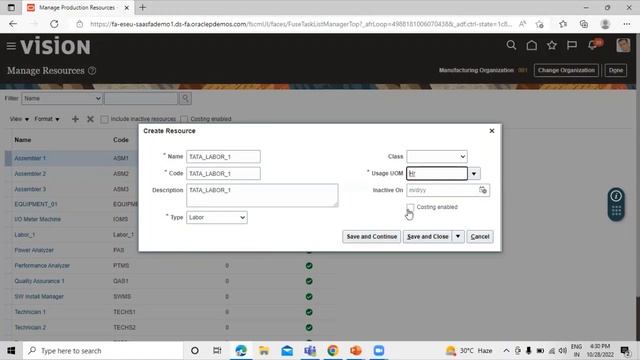The image size is (640, 360).
Task: Open Task View on taskbar
Action: [217, 351]
